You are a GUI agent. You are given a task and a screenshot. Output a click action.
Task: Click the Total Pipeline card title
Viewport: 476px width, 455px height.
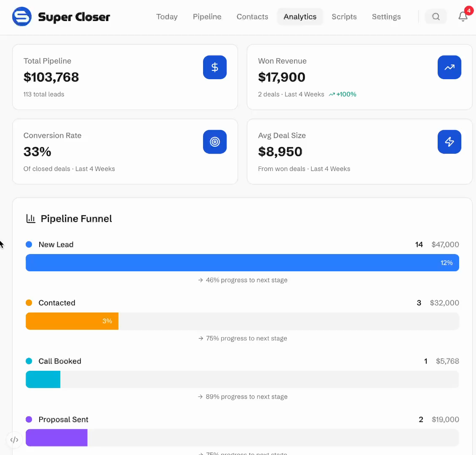[47, 61]
